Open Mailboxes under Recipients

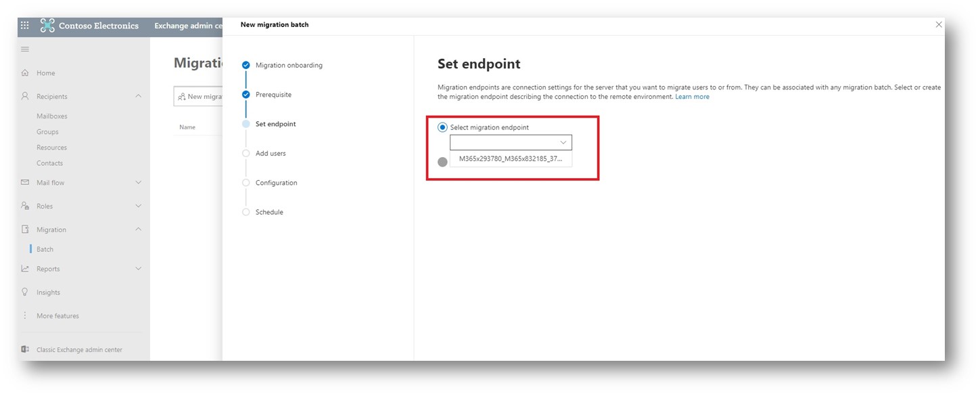52,116
